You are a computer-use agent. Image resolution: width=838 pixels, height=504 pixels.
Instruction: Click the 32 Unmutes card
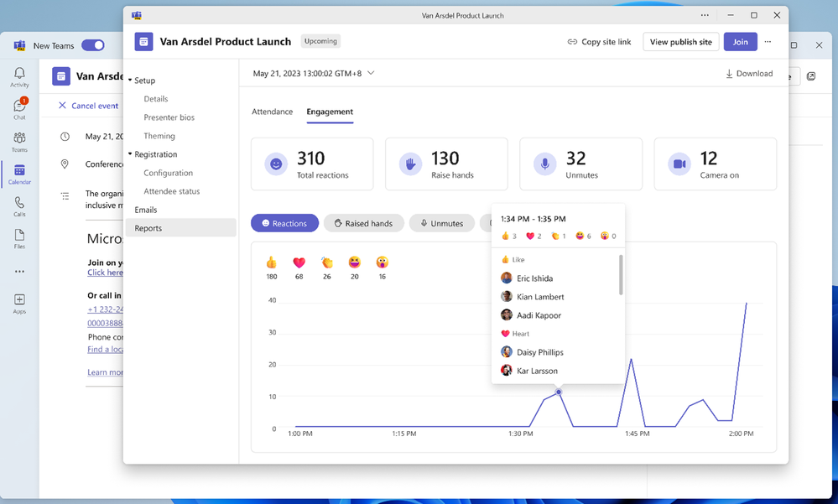(581, 164)
